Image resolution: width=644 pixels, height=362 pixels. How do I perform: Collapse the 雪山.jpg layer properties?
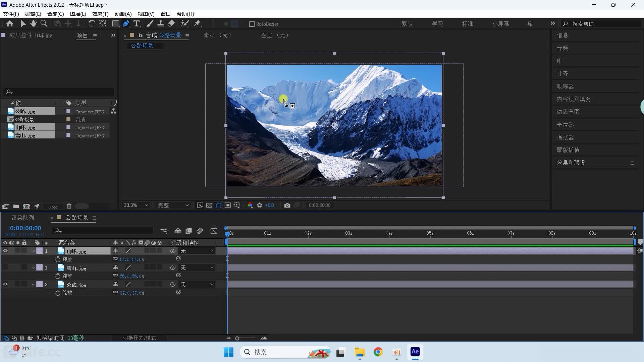33,268
